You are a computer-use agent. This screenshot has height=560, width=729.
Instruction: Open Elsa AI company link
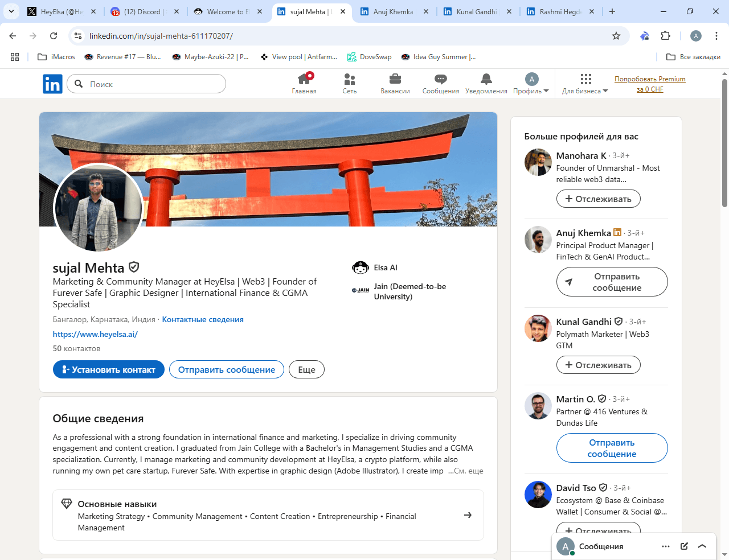pyautogui.click(x=375, y=267)
